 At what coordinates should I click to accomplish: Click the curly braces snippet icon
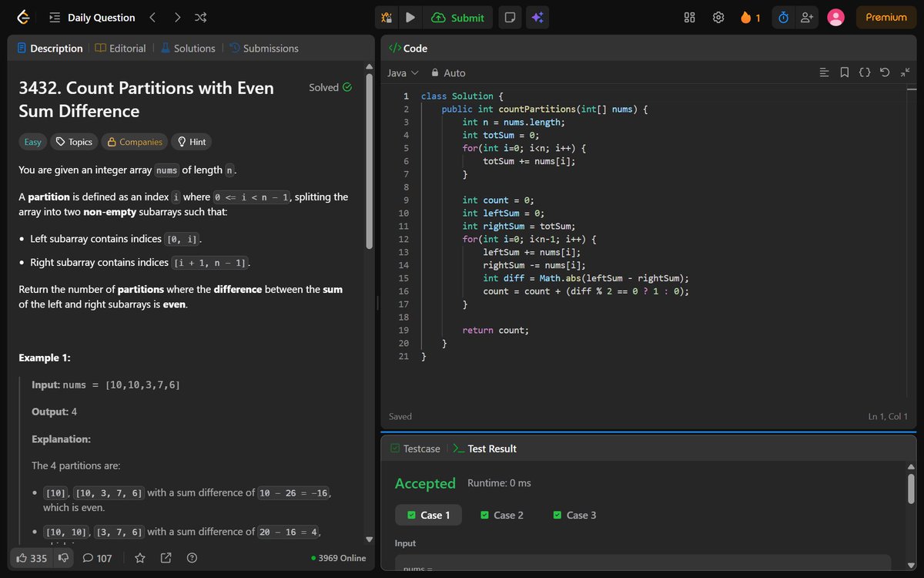click(x=865, y=72)
